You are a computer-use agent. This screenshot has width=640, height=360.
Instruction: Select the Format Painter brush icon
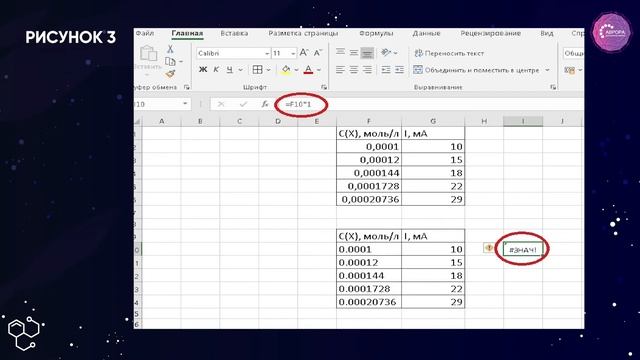pos(170,74)
